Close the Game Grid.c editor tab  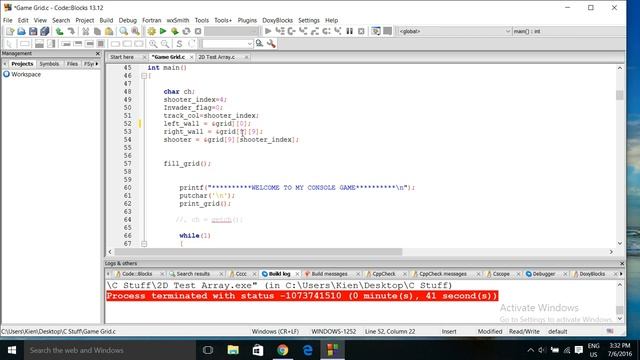[x=191, y=57]
